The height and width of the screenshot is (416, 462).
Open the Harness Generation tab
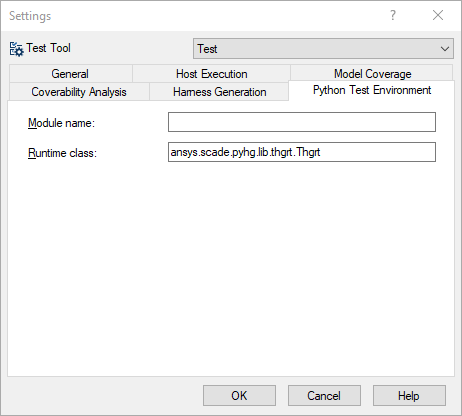coord(219,92)
